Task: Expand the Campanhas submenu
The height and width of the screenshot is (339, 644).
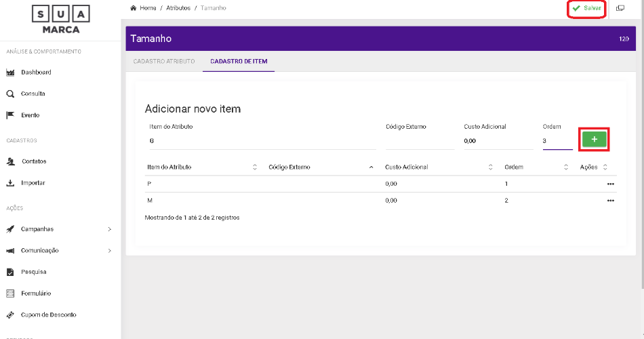Action: [109, 229]
